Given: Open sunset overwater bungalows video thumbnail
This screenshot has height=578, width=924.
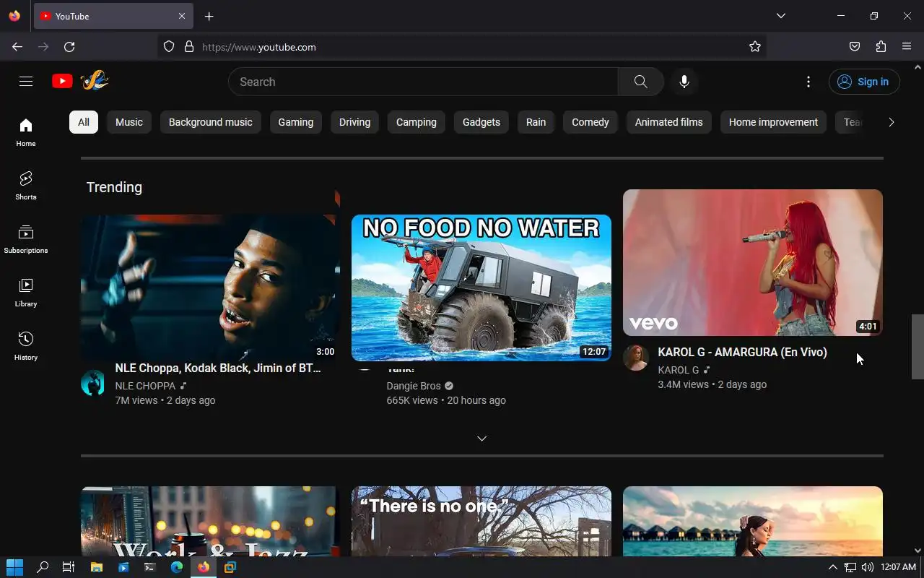Looking at the screenshot, I should coord(753,521).
